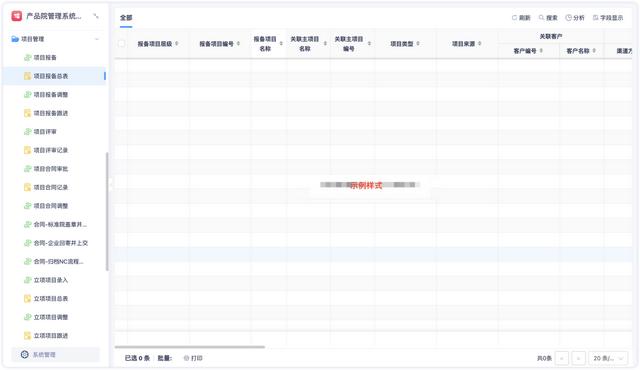Sort by 项目类型 column
Screen dimensions: 640x370
click(x=418, y=44)
